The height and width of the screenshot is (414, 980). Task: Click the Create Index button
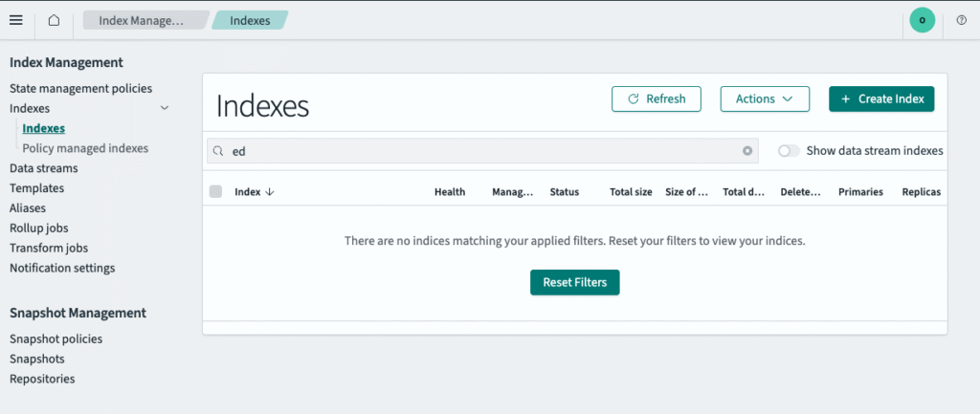[880, 98]
